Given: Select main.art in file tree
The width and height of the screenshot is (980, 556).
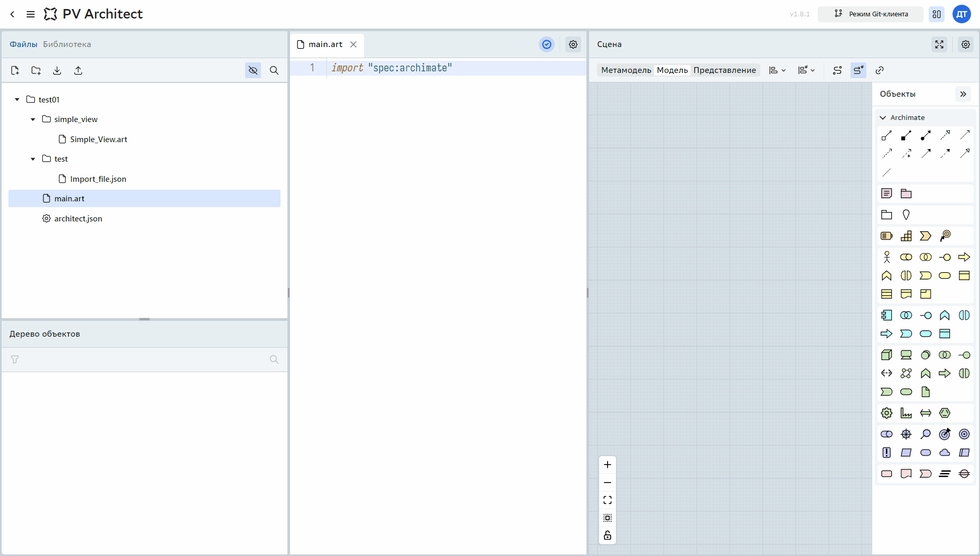Looking at the screenshot, I should click(144, 199).
